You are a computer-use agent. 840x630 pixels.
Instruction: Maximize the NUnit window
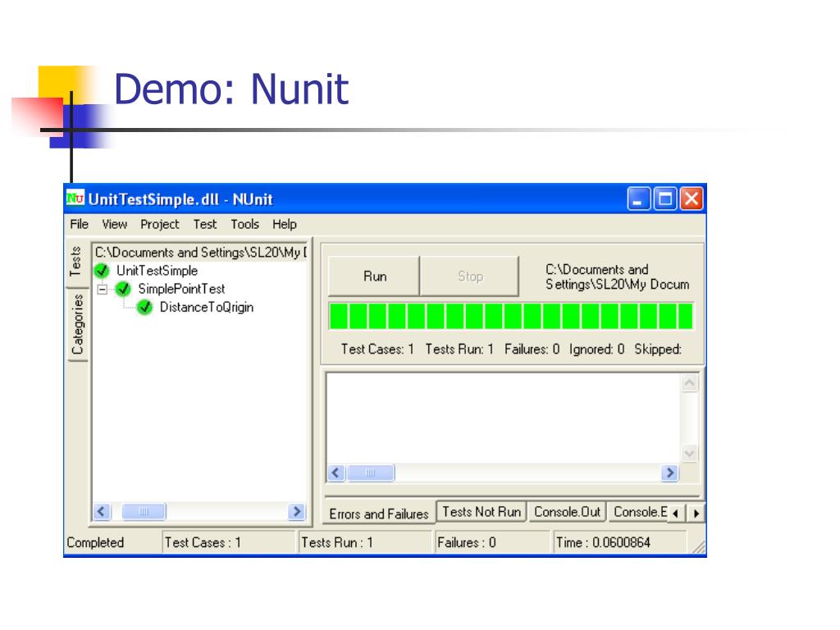tap(664, 199)
